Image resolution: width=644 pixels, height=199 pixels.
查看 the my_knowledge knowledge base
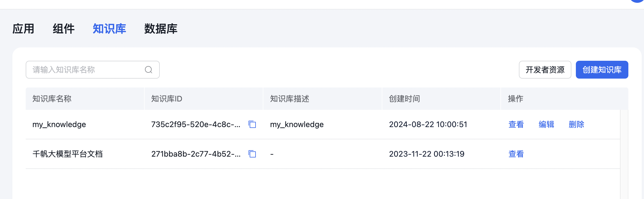[x=516, y=125]
